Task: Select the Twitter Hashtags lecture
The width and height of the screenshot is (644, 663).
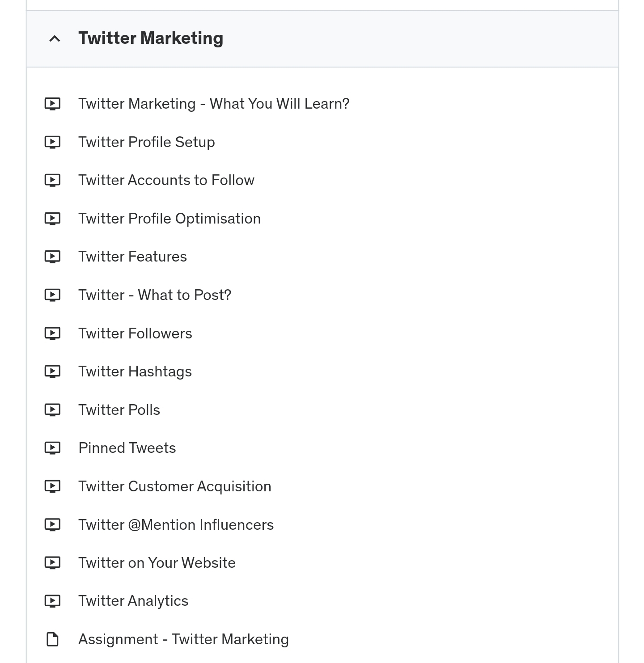Action: [135, 372]
